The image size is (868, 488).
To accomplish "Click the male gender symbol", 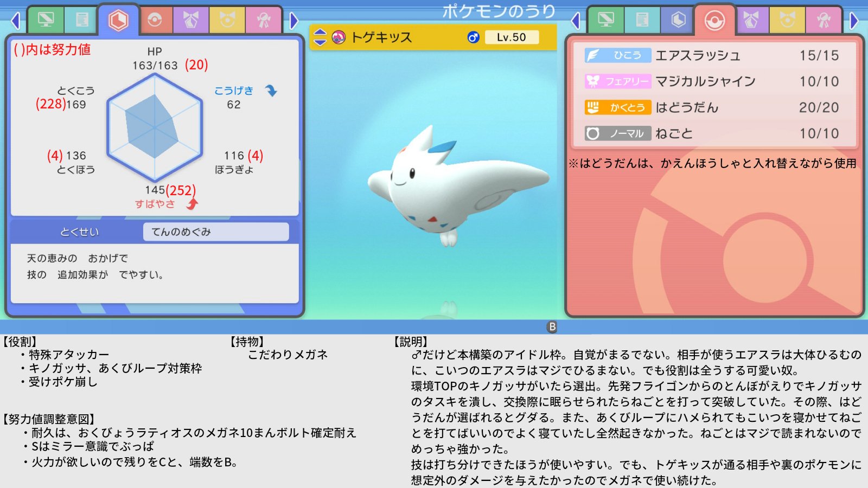I will pyautogui.click(x=473, y=37).
